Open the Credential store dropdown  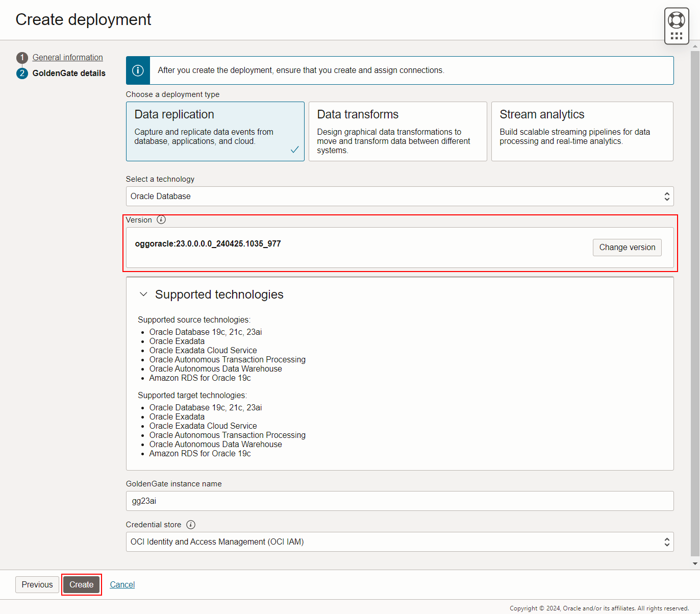click(400, 542)
